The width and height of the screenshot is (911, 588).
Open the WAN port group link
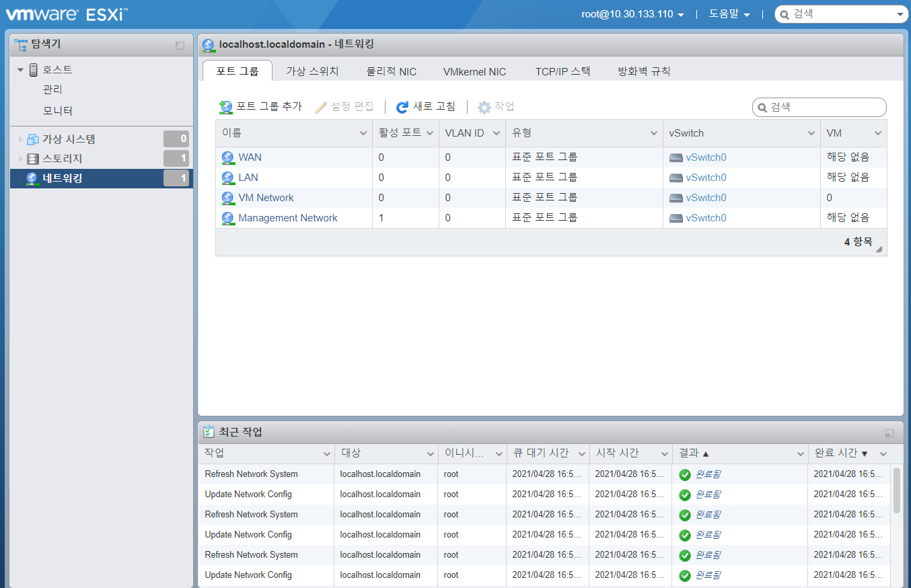pyautogui.click(x=250, y=157)
